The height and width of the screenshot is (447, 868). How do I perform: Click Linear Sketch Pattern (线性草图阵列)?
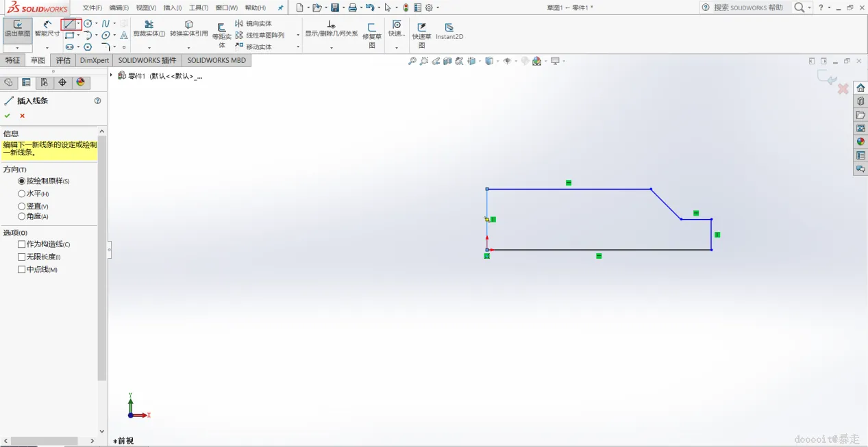(259, 35)
